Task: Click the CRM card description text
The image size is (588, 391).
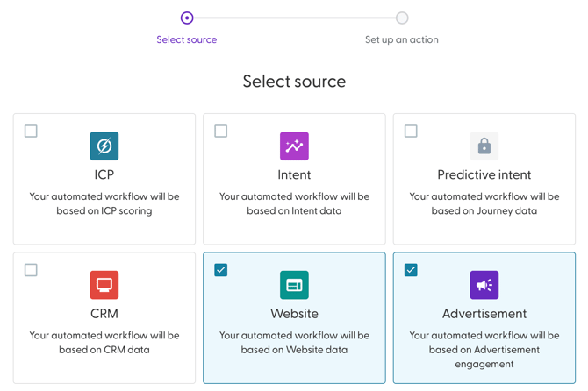Action: 104,342
